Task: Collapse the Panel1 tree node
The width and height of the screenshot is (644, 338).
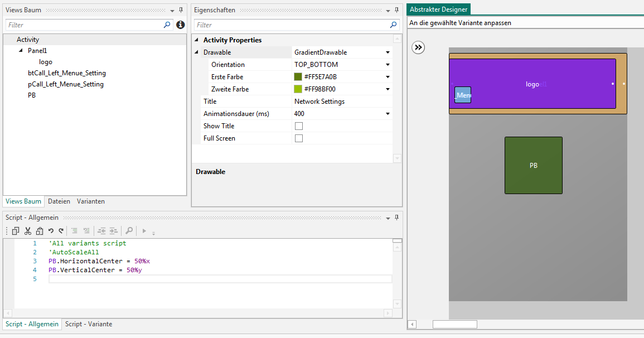Action: [21, 51]
